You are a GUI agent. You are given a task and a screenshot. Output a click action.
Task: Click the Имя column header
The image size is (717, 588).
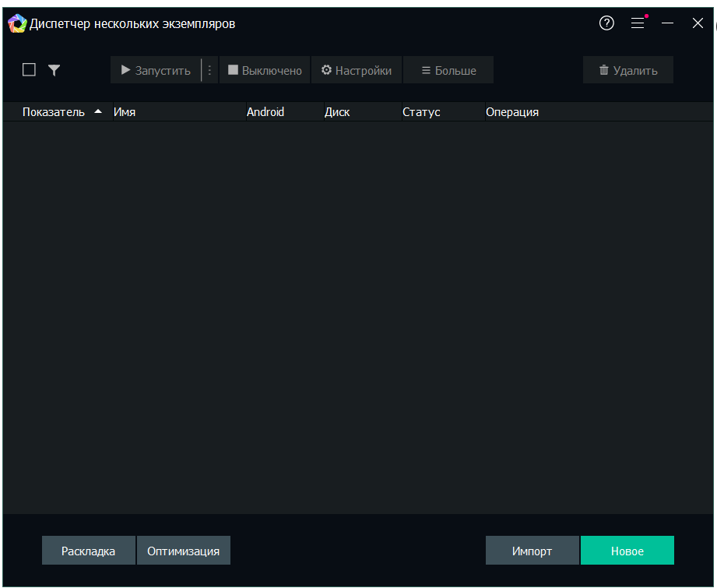click(179, 111)
